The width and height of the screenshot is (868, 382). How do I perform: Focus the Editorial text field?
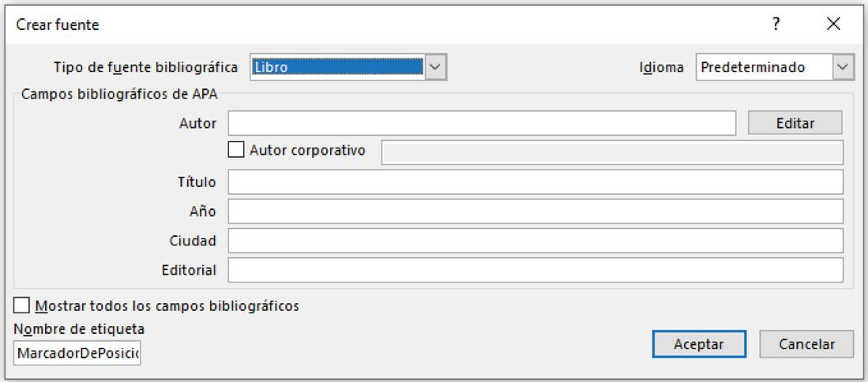(535, 270)
